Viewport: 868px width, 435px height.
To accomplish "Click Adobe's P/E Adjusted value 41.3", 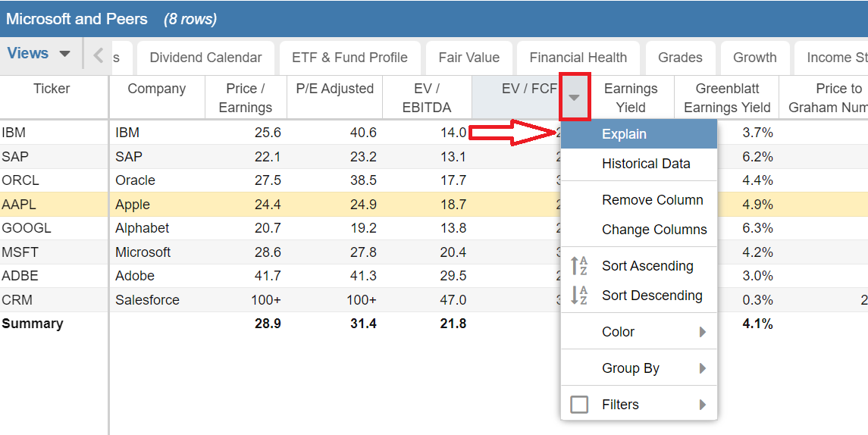I will [363, 276].
